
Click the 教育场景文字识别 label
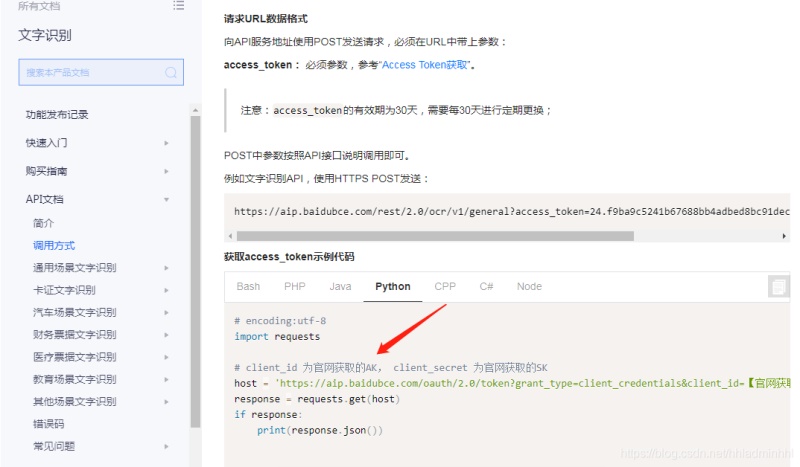[x=75, y=379]
